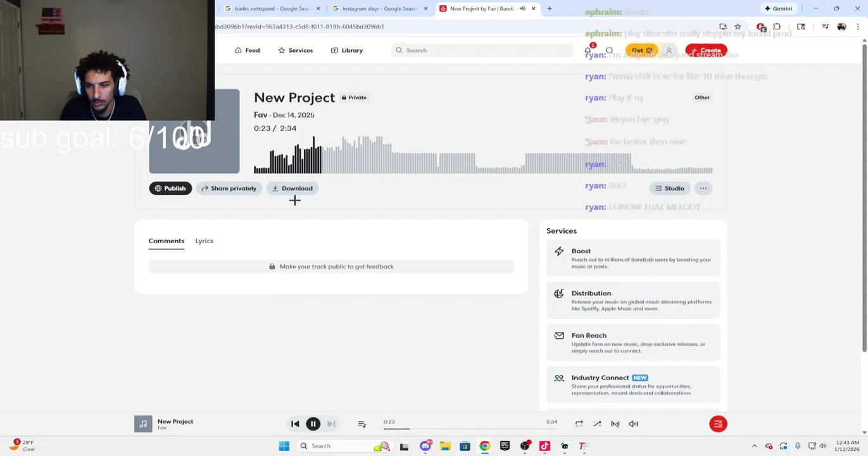Open Epic Games Launcher from taskbar

(505, 446)
